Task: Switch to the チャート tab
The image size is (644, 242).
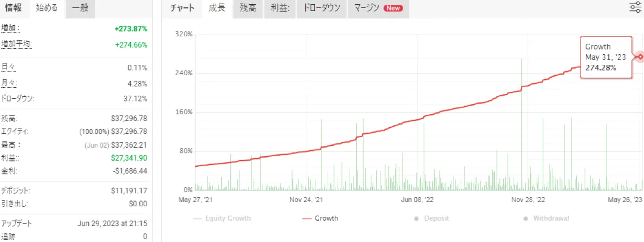Action: (x=183, y=8)
